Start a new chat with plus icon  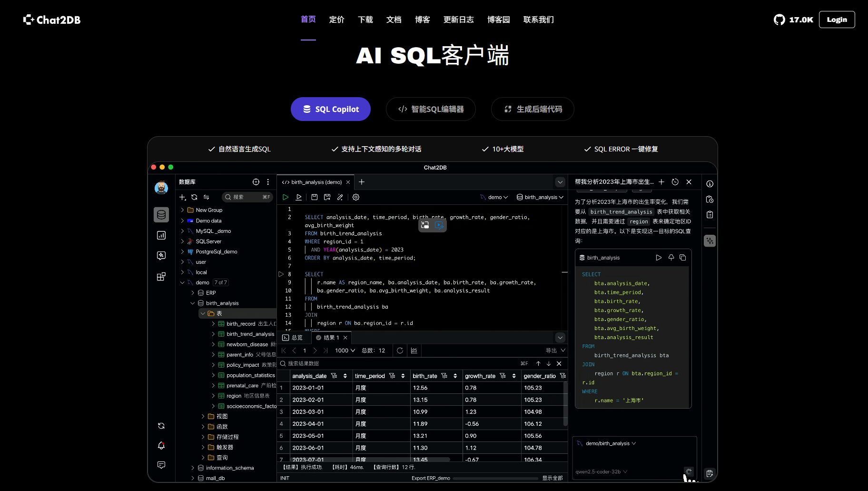(661, 182)
